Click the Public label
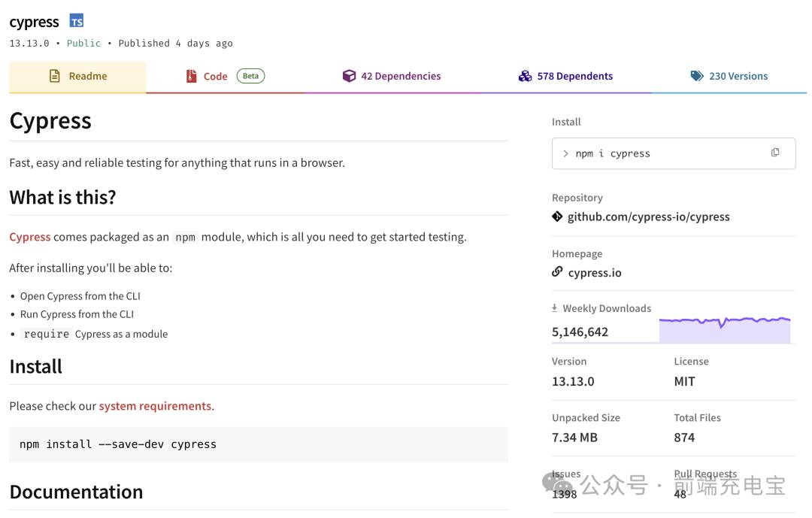Image resolution: width=812 pixels, height=518 pixels. (84, 44)
